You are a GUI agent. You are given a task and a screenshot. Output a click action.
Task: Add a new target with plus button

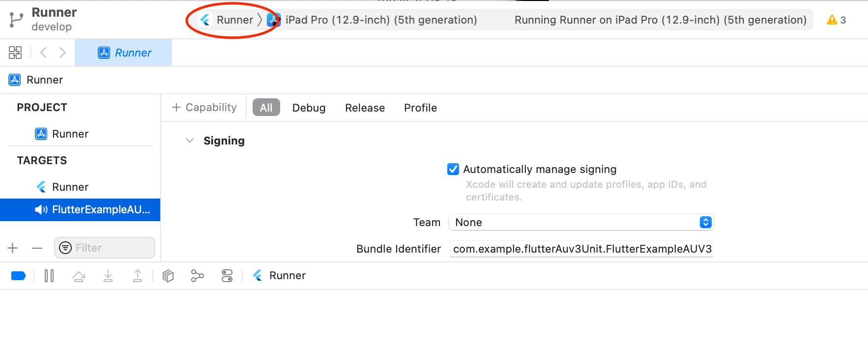(13, 248)
